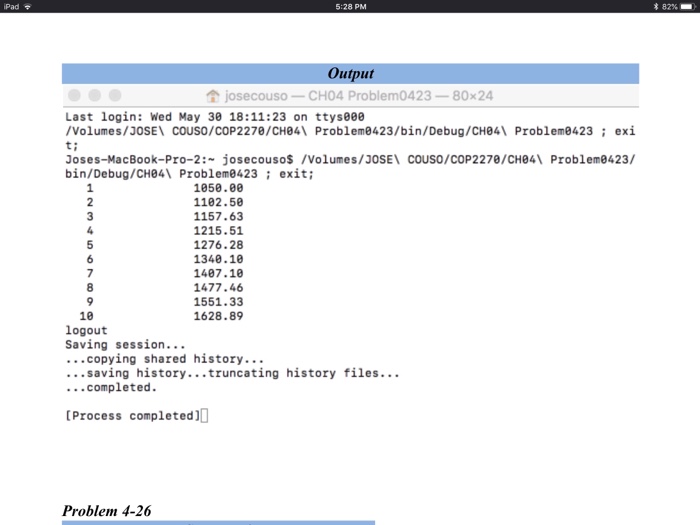Click the value 1050.00

(218, 188)
